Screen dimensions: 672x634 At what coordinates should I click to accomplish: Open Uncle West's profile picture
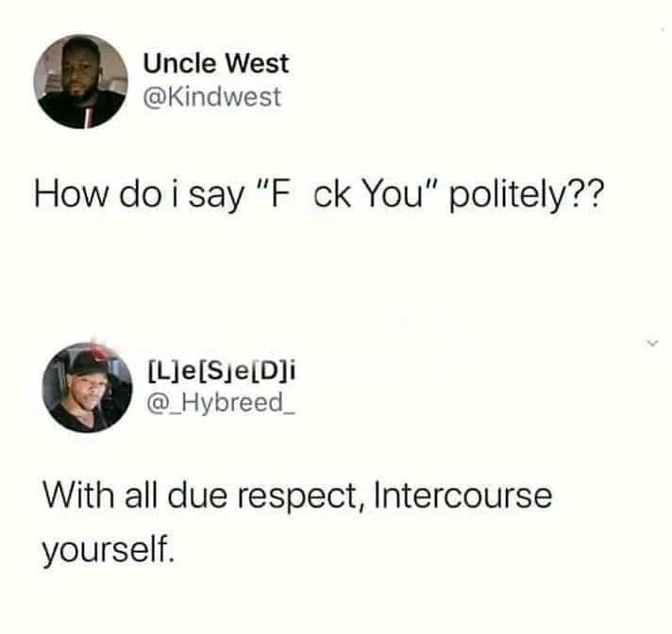[x=80, y=81]
